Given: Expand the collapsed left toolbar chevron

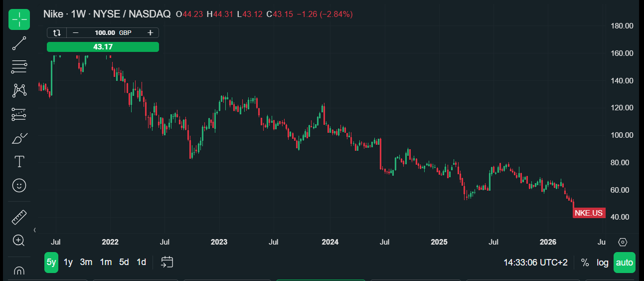Looking at the screenshot, I should click(x=34, y=230).
